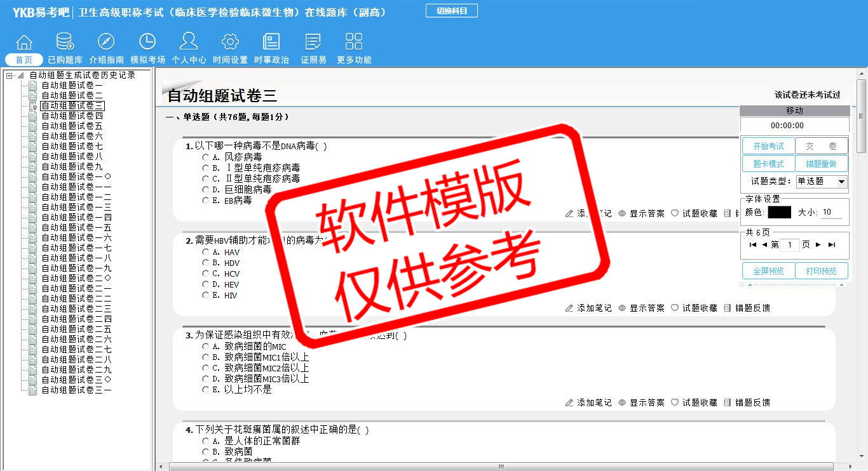Click the black font color swatch
This screenshot has width=868, height=471.
tap(779, 213)
